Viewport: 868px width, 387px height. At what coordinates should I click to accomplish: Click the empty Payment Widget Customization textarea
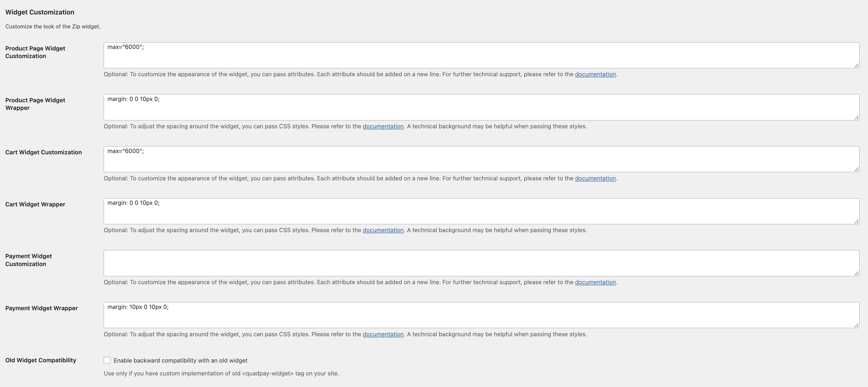point(481,263)
